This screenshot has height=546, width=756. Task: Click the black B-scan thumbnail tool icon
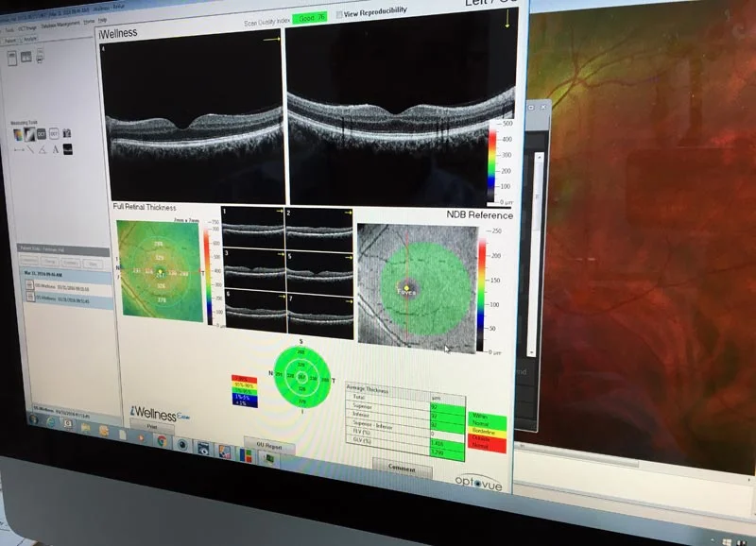tap(68, 149)
